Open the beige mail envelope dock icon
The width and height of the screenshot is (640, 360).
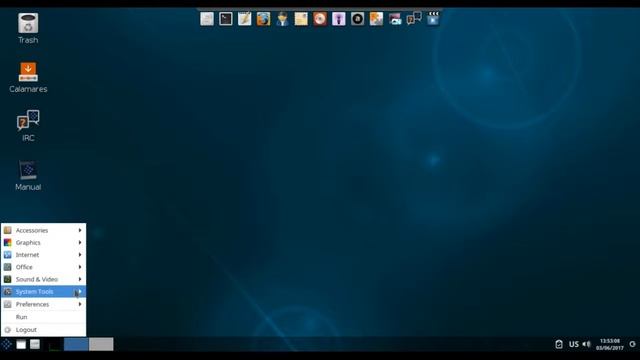tap(301, 19)
